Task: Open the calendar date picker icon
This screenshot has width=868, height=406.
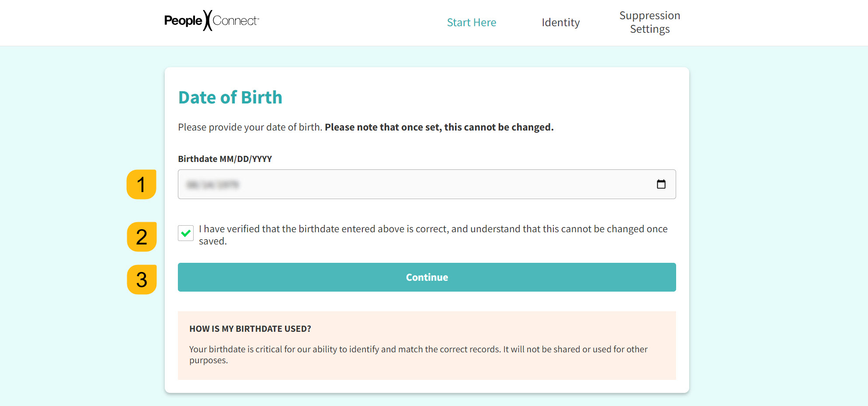Action: (661, 184)
